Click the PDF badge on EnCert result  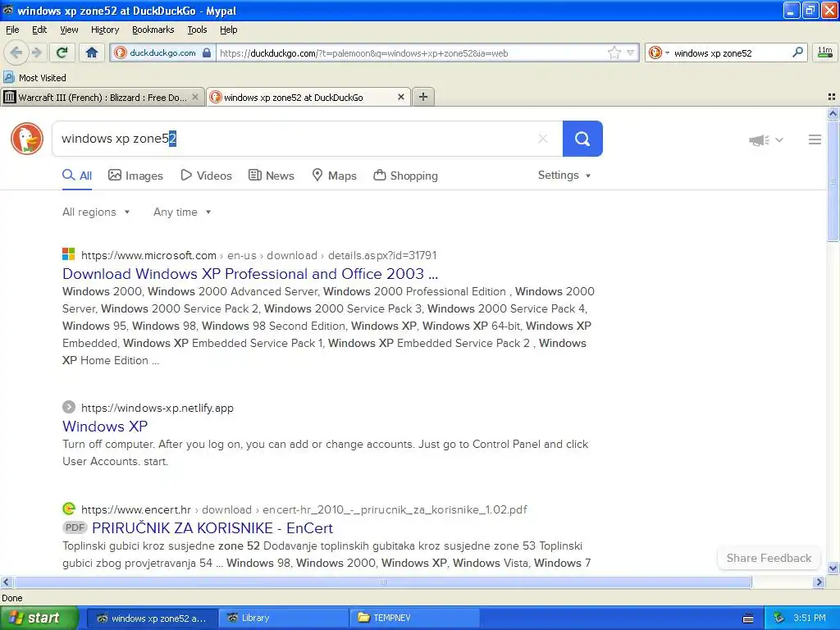[x=75, y=527]
